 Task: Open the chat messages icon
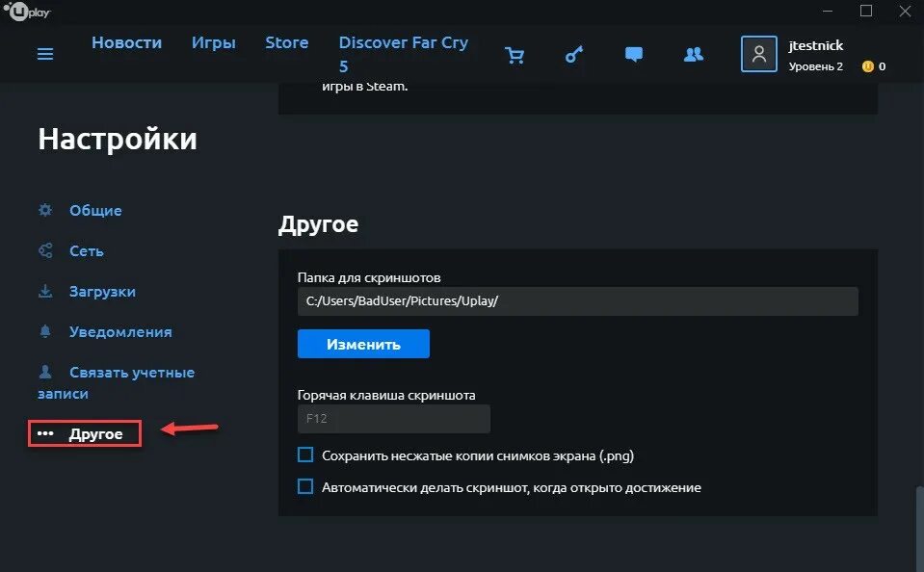[x=633, y=55]
